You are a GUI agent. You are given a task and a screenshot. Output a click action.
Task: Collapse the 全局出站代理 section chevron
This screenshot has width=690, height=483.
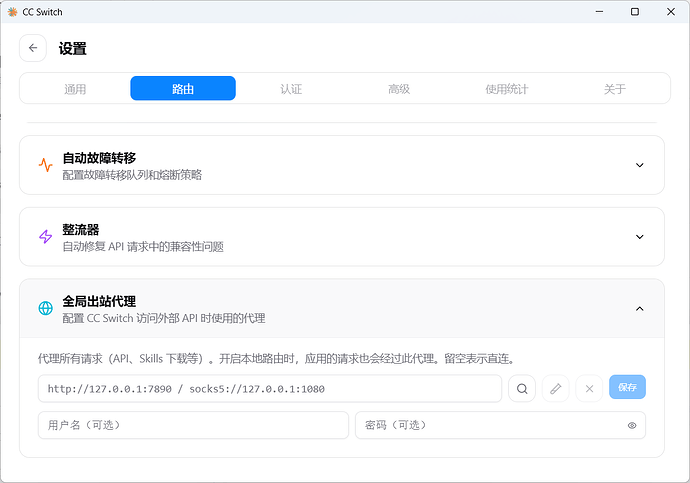pos(640,309)
